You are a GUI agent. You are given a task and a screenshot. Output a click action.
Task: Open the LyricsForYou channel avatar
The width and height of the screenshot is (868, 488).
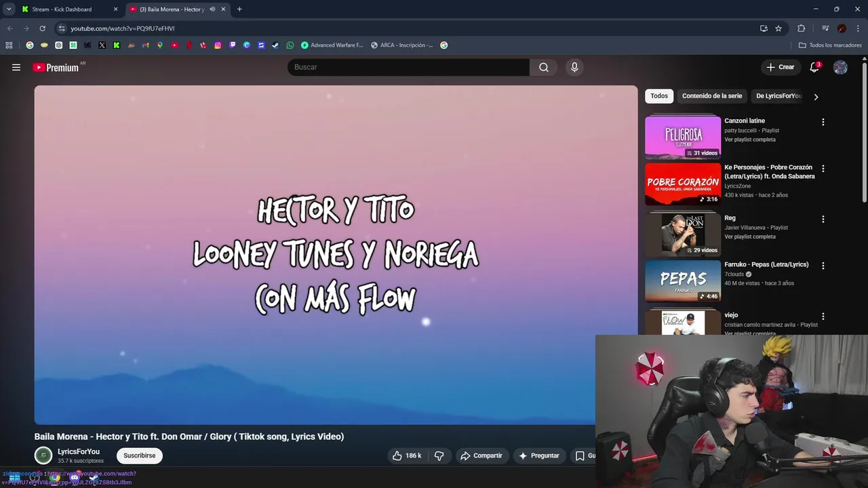tap(43, 455)
